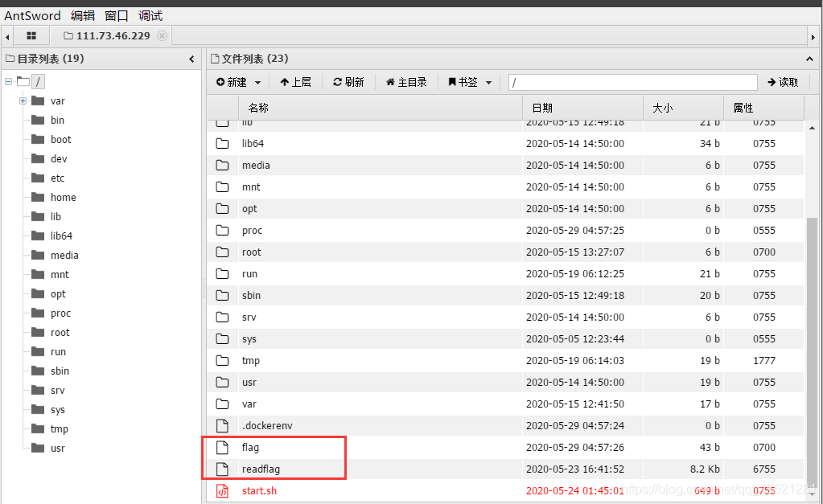Collapse the root / tree node
This screenshot has width=823, height=504.
click(x=8, y=81)
